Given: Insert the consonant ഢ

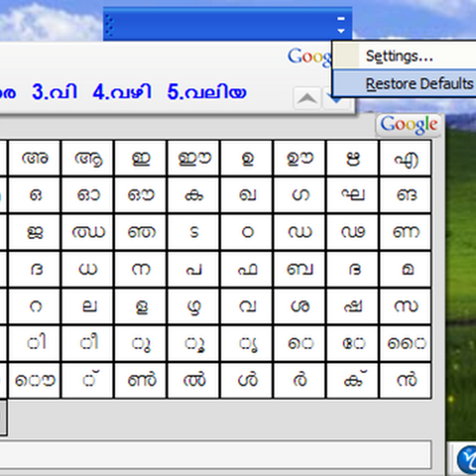Looking at the screenshot, I should (x=352, y=232).
